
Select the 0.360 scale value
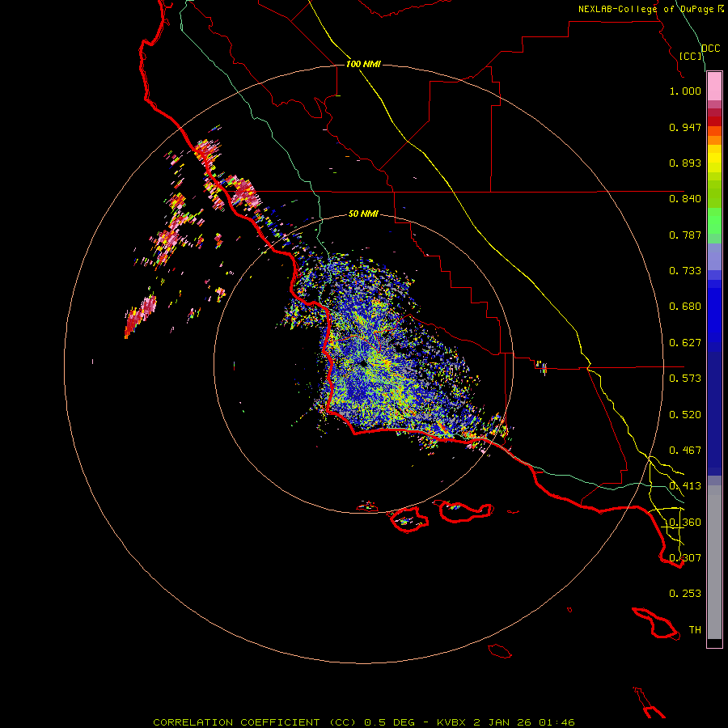tap(685, 523)
